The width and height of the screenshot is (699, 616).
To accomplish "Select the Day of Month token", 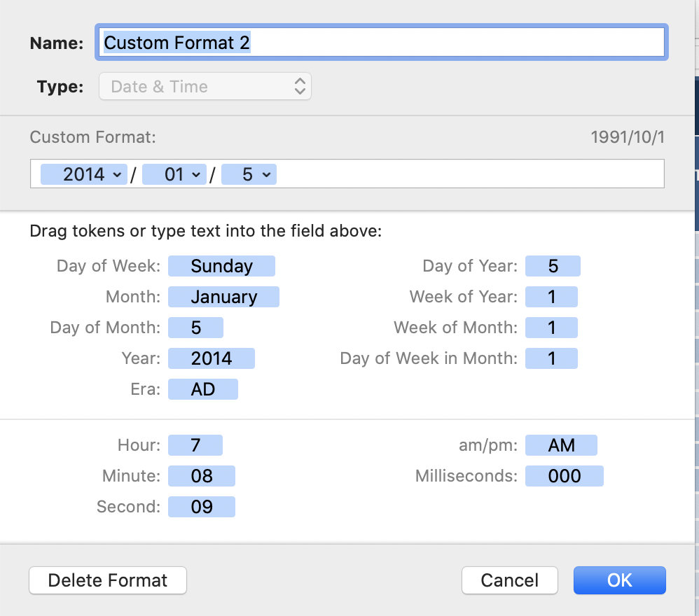I will point(195,328).
